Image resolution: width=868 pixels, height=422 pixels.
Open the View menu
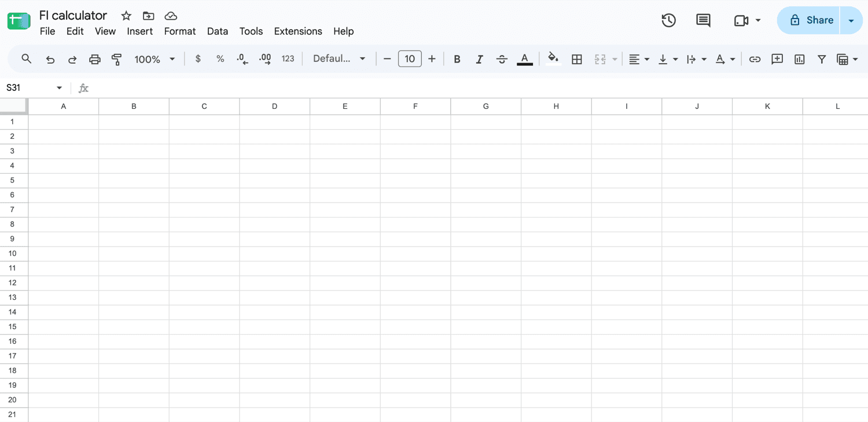[105, 31]
